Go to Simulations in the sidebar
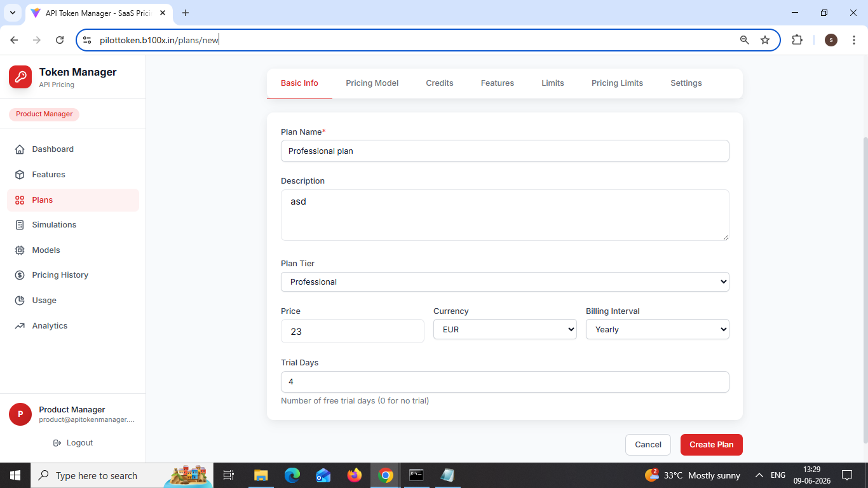Image resolution: width=868 pixels, height=488 pixels. pos(73,225)
